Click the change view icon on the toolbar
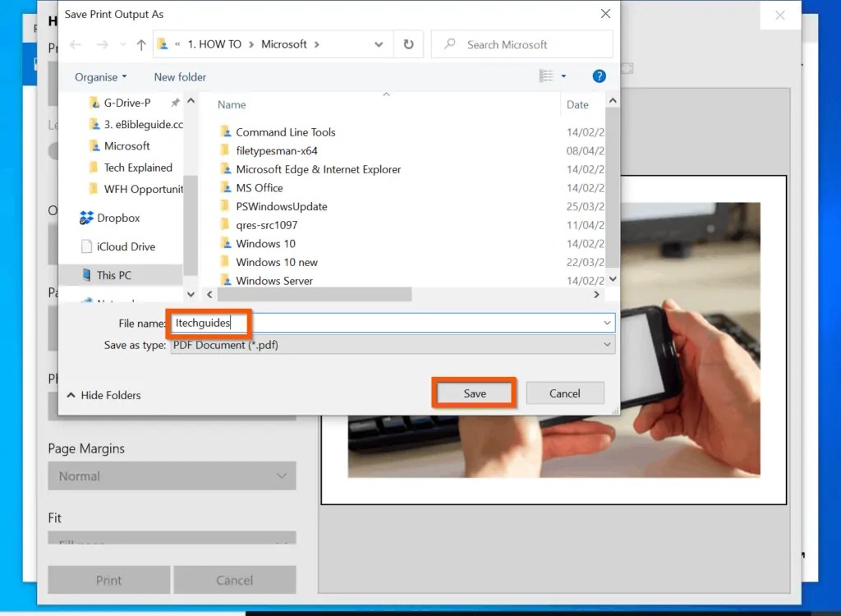 (545, 76)
